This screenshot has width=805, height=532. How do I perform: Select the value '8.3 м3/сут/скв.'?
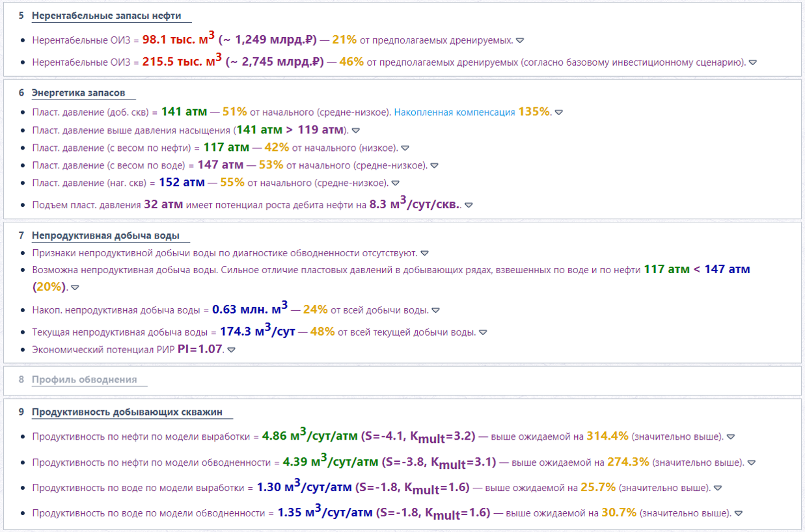point(415,204)
